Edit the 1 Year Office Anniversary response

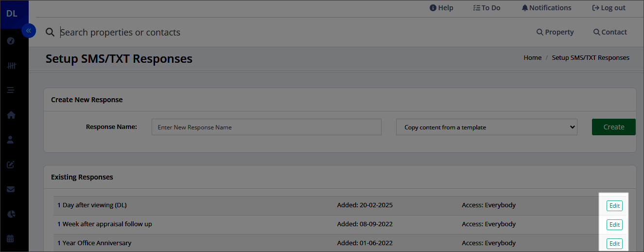614,244
